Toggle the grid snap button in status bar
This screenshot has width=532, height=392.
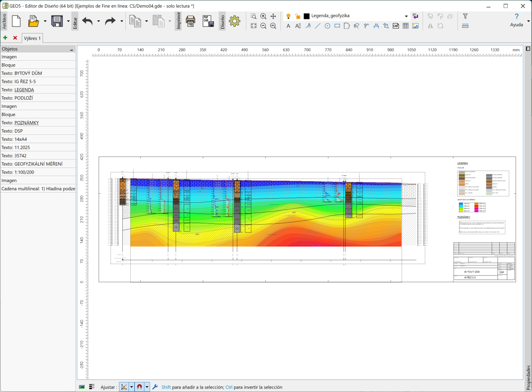pyautogui.click(x=124, y=387)
